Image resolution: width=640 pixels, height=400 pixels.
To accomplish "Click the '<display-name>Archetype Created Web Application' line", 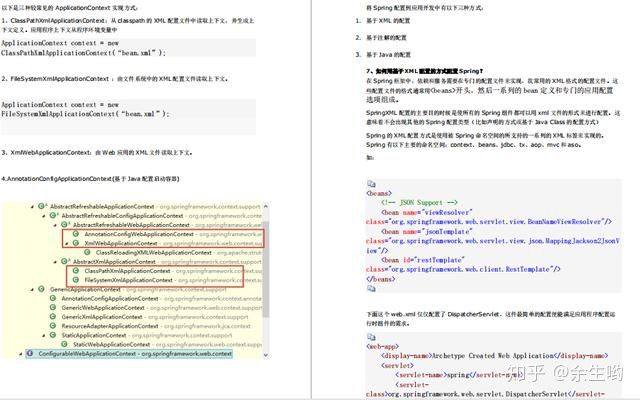I will pyautogui.click(x=495, y=356).
